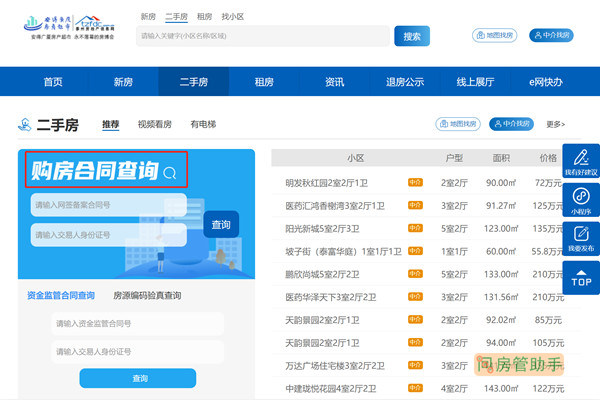Select 找小区 search tab
Image resolution: width=600 pixels, height=400 pixels.
pyautogui.click(x=233, y=17)
